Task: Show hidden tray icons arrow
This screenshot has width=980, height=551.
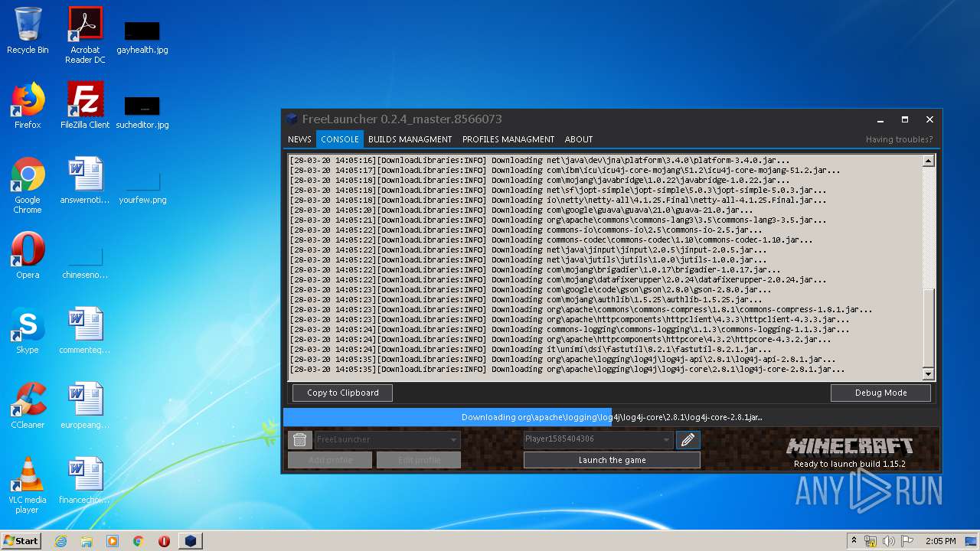Action: [x=854, y=541]
